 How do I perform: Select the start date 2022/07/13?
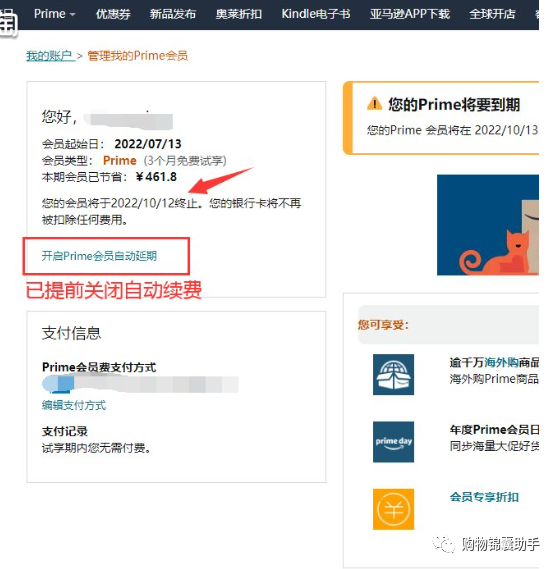coord(148,144)
